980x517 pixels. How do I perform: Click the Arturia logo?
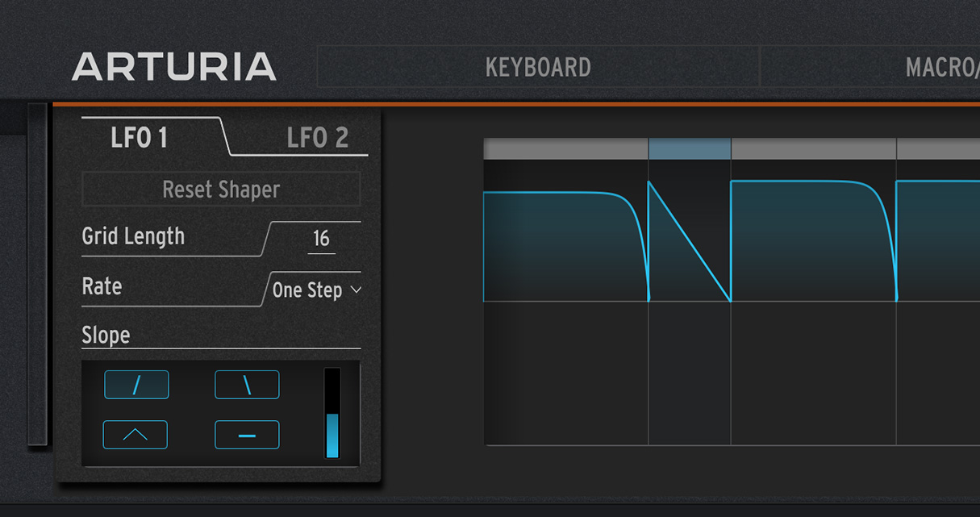(x=174, y=67)
